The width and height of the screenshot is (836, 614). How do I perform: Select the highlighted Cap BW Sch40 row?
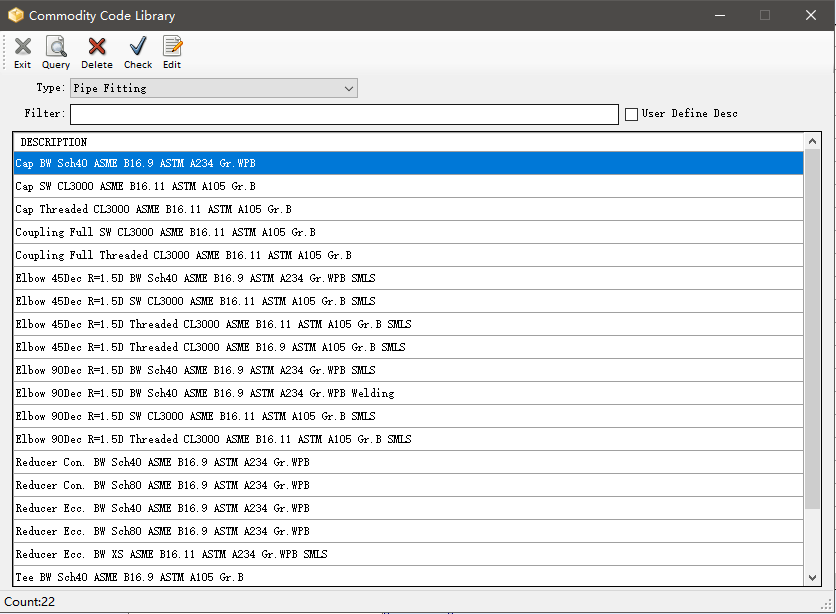300,163
